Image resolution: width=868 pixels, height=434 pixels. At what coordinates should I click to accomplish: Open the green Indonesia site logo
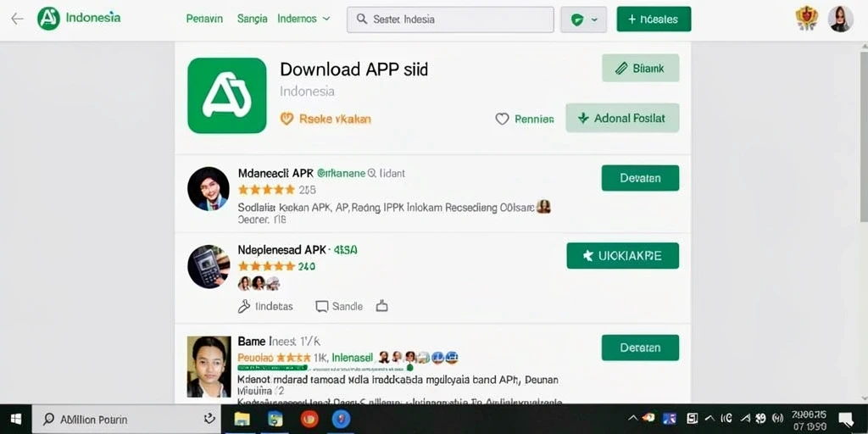tap(48, 19)
